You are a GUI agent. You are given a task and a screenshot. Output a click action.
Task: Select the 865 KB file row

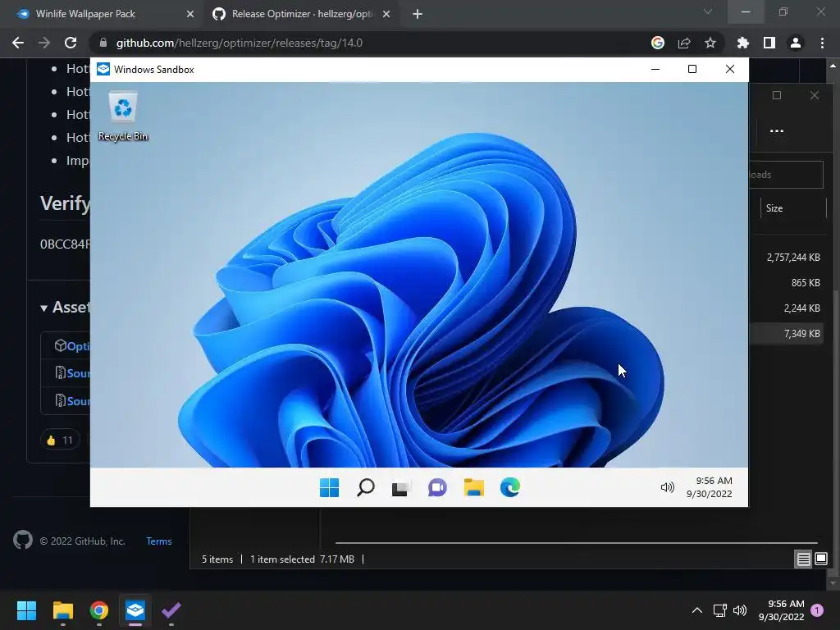coord(786,283)
